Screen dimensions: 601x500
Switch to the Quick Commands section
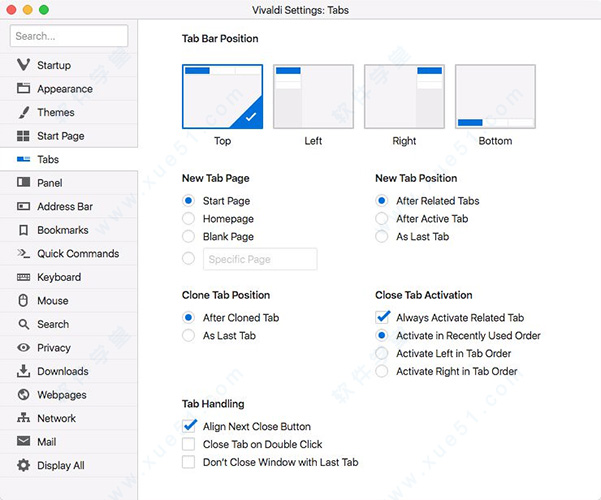[69, 253]
